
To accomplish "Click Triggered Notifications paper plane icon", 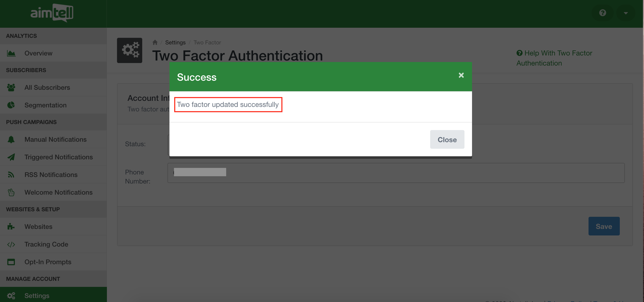I will tap(11, 157).
